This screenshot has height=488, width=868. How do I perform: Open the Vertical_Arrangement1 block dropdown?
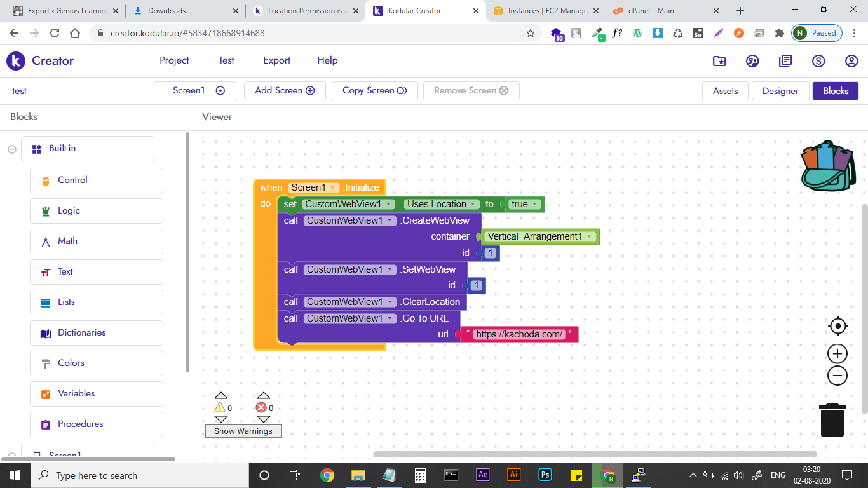point(590,236)
